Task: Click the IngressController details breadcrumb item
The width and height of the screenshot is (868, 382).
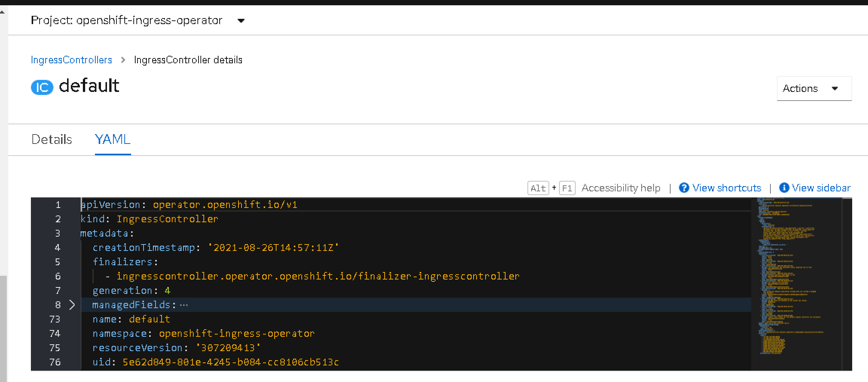Action: click(189, 60)
